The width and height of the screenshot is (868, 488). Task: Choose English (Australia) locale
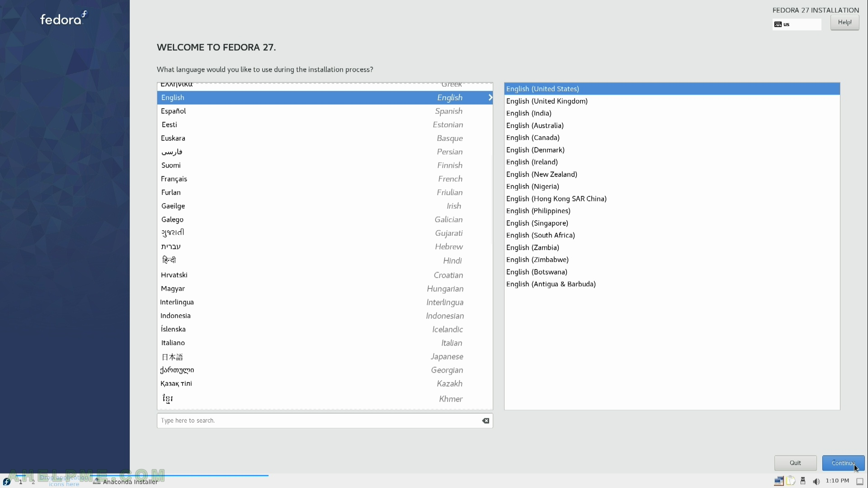coord(672,126)
